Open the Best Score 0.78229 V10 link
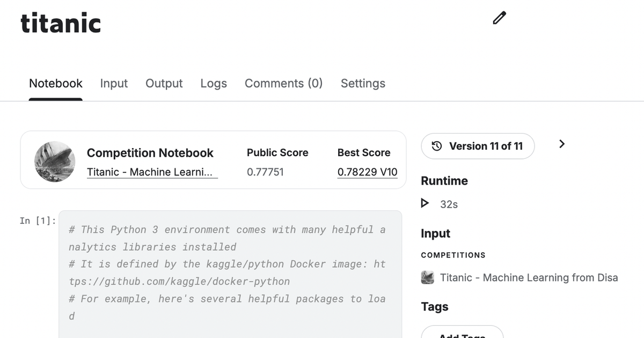The height and width of the screenshot is (338, 644). pos(367,172)
